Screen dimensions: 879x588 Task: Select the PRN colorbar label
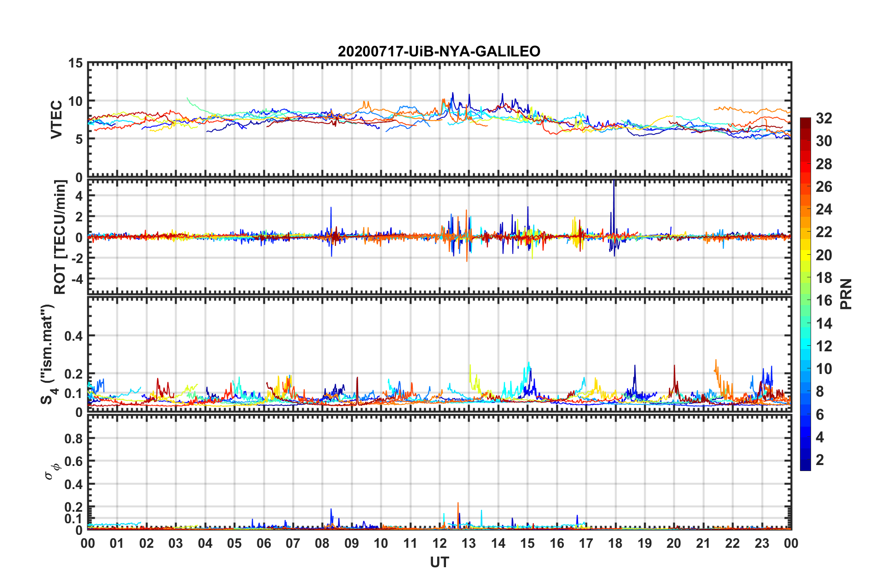coord(846,294)
